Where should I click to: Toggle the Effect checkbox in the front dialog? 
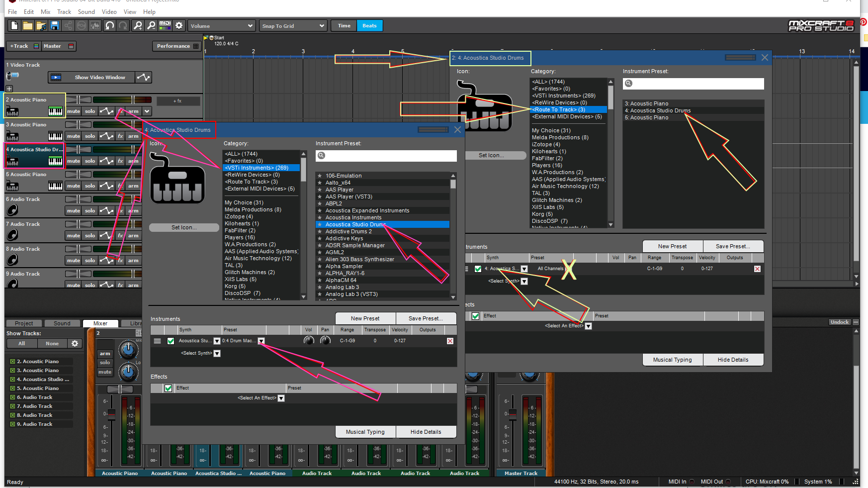pyautogui.click(x=169, y=388)
